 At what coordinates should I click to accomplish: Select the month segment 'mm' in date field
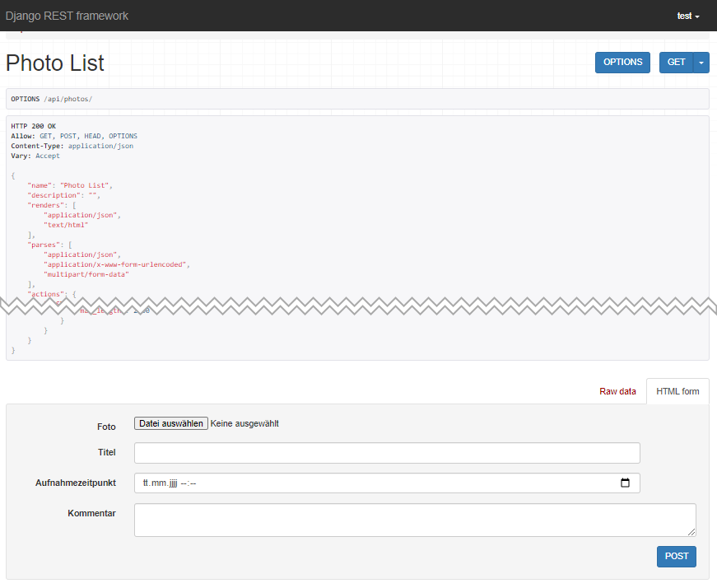click(158, 483)
